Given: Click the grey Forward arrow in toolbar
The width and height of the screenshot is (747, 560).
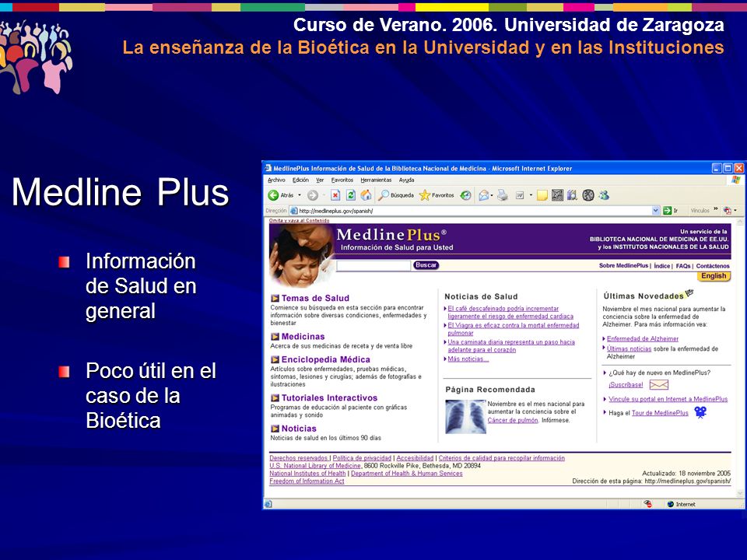Looking at the screenshot, I should [313, 195].
